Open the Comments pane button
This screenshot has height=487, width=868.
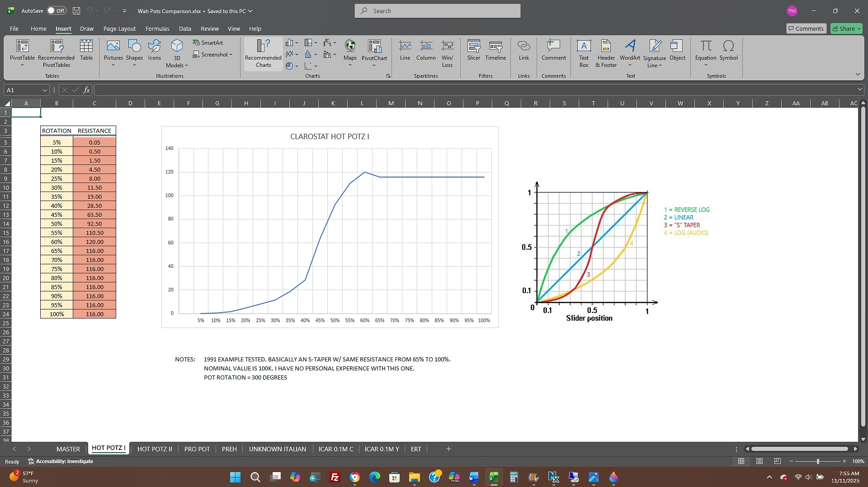(806, 28)
